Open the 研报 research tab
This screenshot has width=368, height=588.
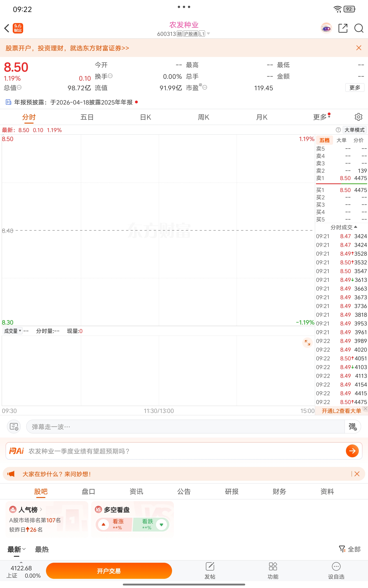(231, 491)
